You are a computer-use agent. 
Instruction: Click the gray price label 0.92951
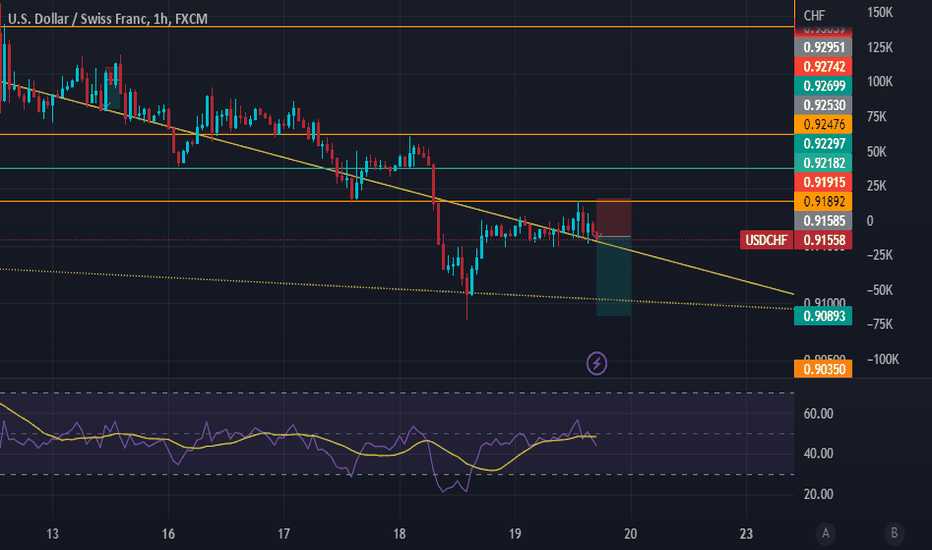pyautogui.click(x=823, y=48)
